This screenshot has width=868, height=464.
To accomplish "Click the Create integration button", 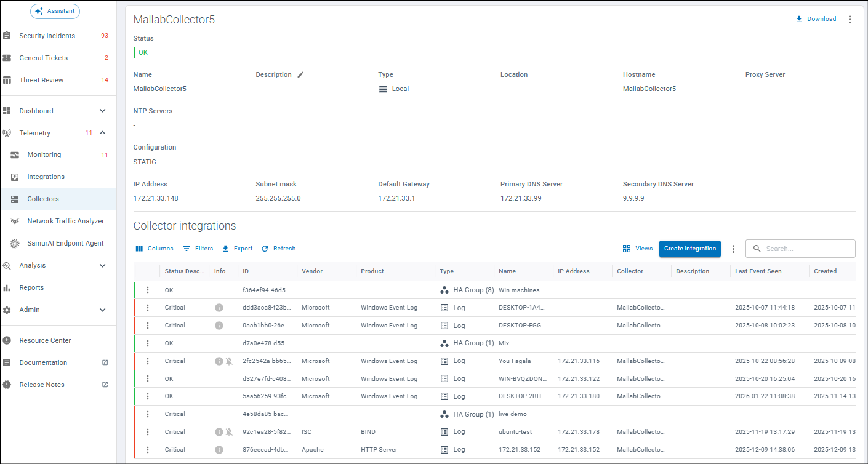I will (x=689, y=249).
